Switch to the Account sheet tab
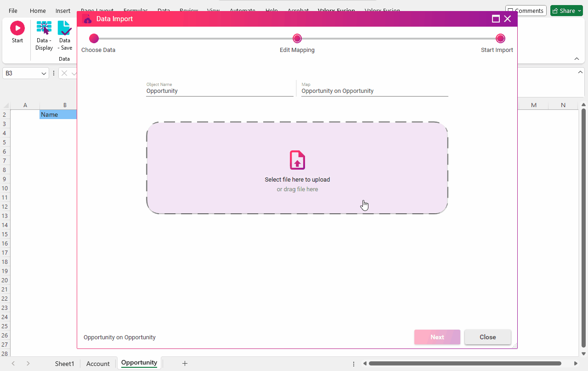The height and width of the screenshot is (371, 588). [x=98, y=364]
